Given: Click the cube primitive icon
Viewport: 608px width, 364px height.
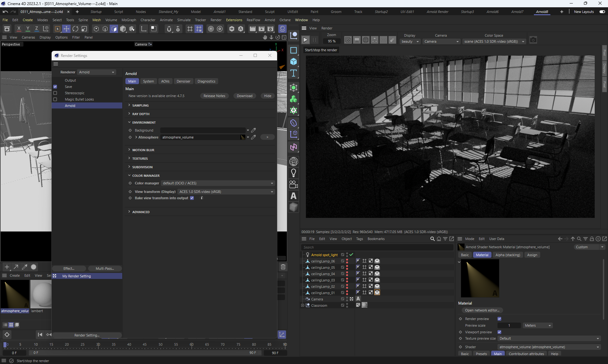Looking at the screenshot, I should click(294, 62).
